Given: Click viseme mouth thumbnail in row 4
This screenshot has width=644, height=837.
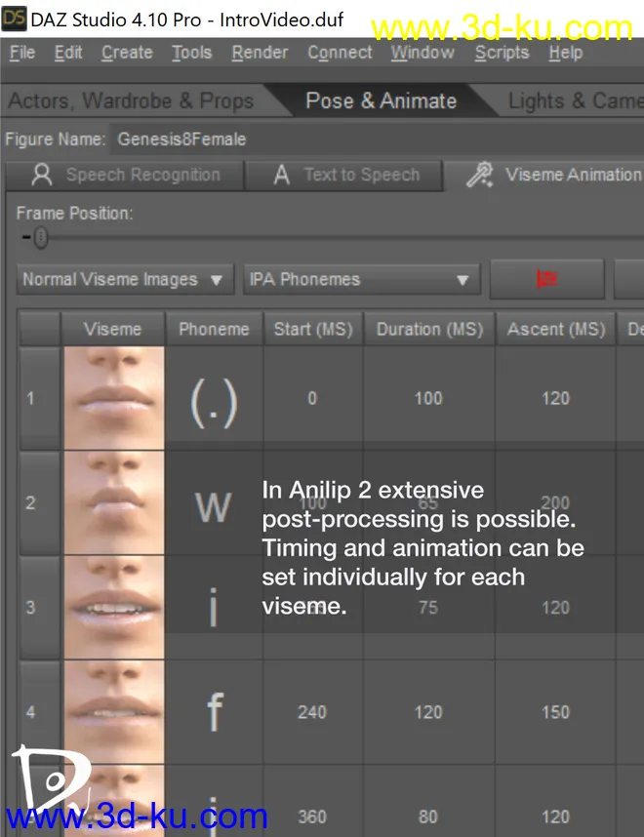Looking at the screenshot, I should click(x=114, y=712).
